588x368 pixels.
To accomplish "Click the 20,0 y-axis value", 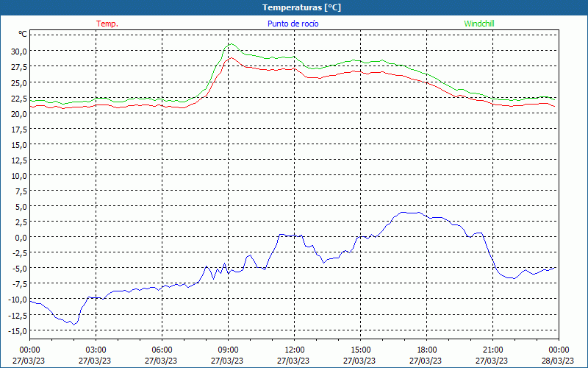I will tap(18, 114).
